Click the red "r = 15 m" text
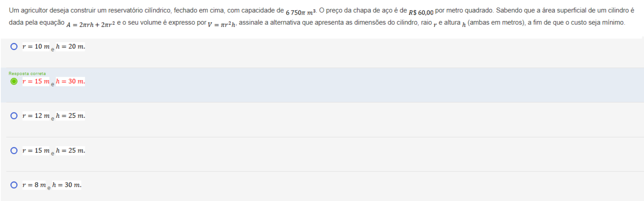The width and height of the screenshot is (644, 201). [36, 81]
